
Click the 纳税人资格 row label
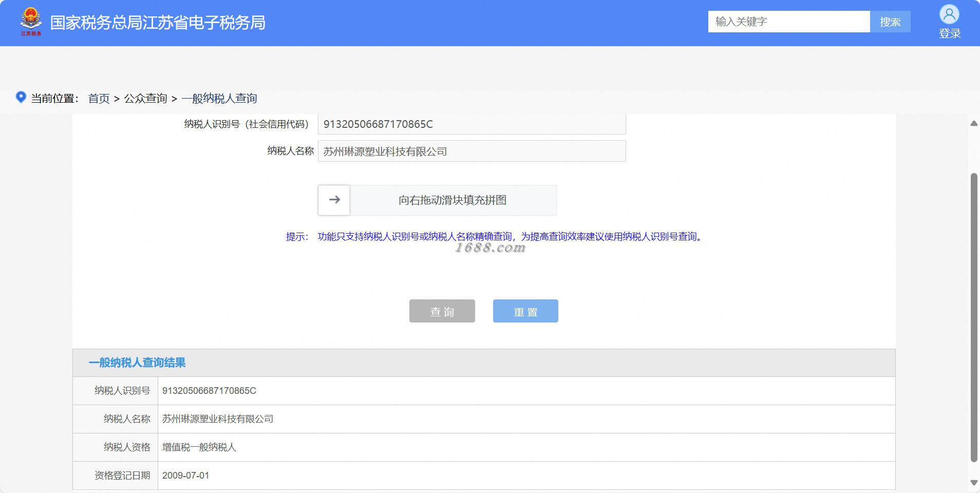pyautogui.click(x=127, y=447)
